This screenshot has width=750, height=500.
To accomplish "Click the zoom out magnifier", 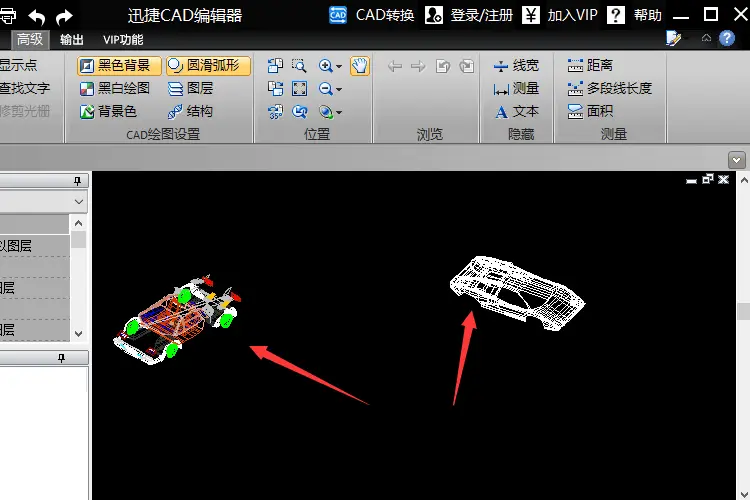I will click(x=325, y=89).
